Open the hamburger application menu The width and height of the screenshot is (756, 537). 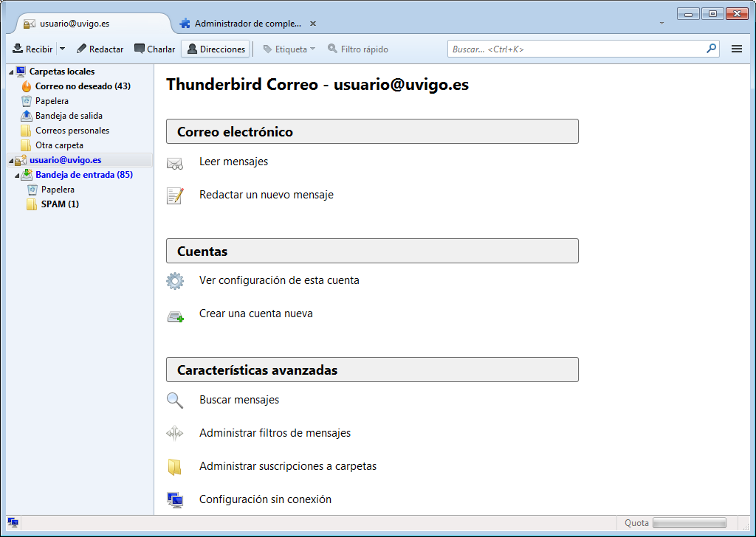[x=736, y=49]
